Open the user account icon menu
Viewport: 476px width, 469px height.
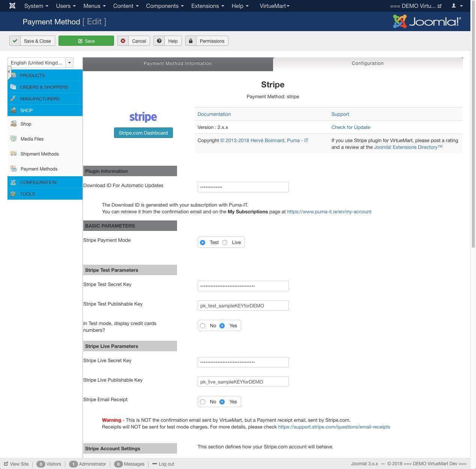457,6
